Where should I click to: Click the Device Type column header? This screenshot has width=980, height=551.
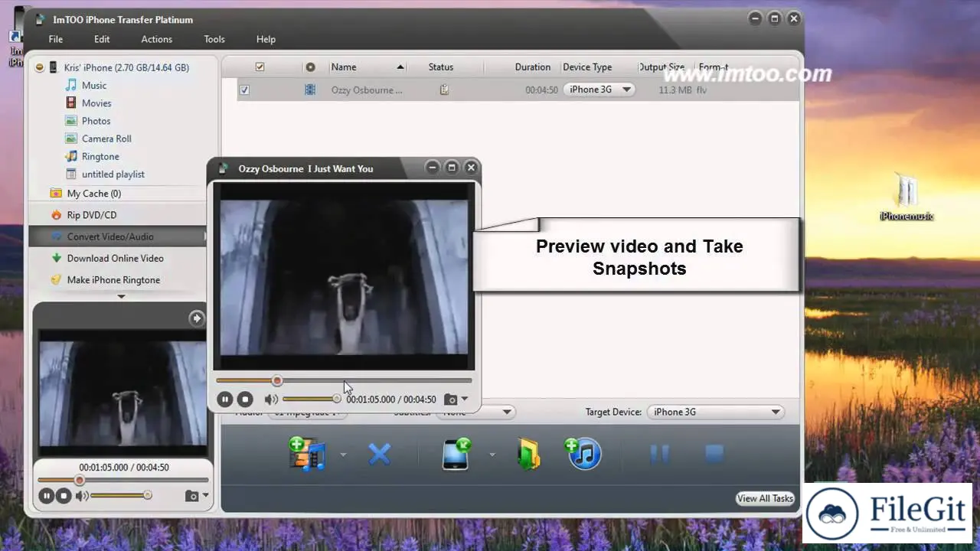[x=587, y=67]
